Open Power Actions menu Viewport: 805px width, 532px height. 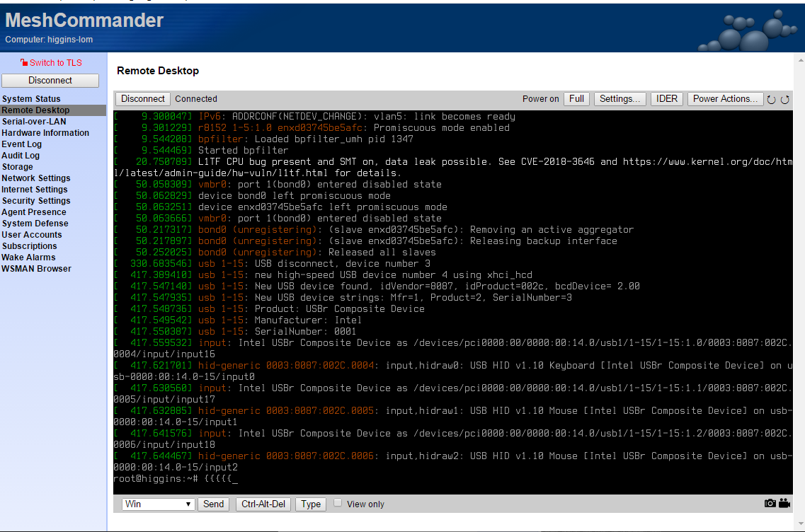point(725,98)
